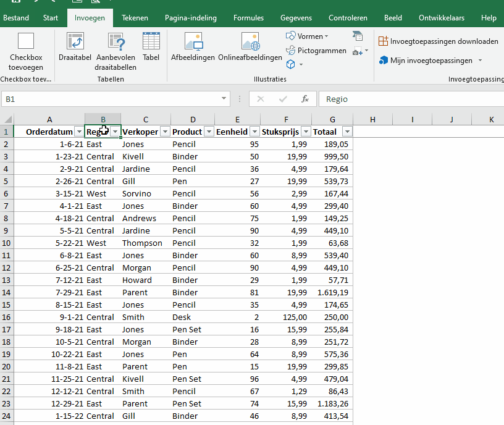Select column J header
The image size is (504, 425).
451,120
